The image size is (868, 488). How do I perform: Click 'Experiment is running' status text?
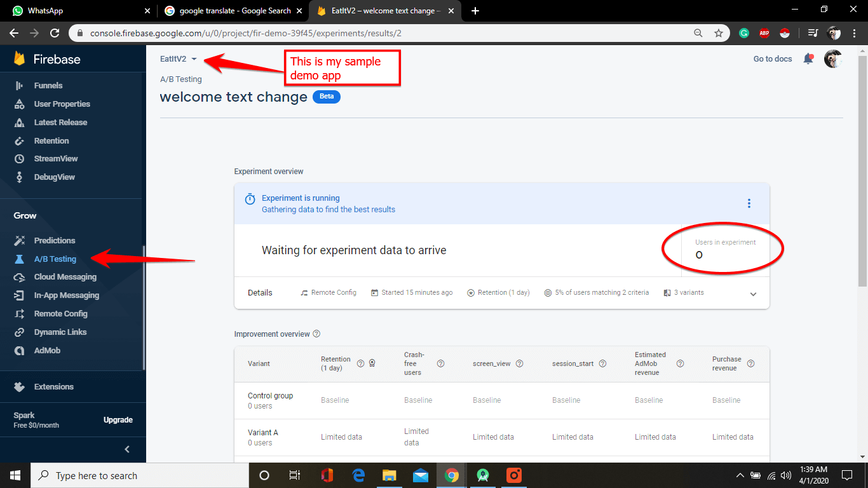tap(301, 198)
